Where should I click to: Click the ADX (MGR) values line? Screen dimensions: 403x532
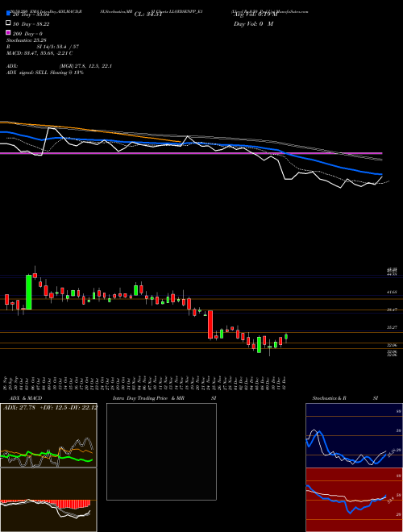point(59,66)
